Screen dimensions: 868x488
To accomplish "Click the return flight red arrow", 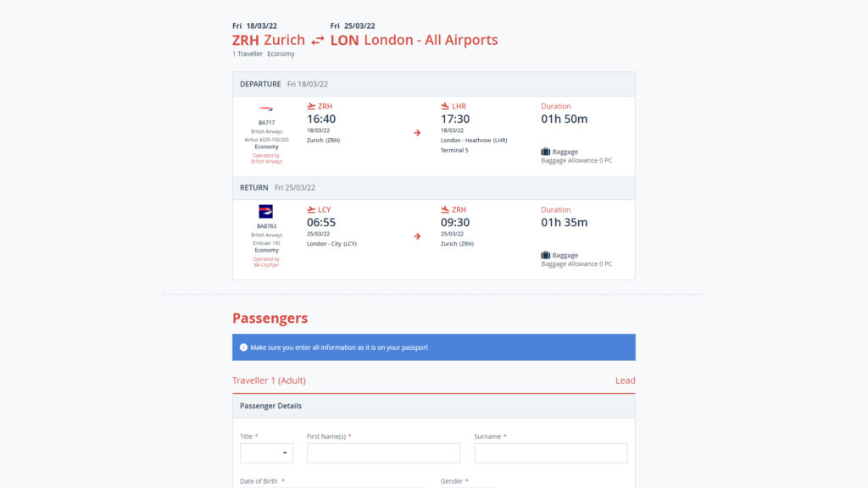I will click(x=417, y=236).
